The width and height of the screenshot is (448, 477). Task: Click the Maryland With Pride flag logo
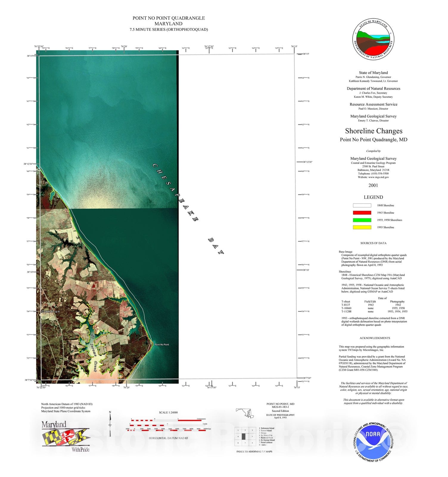66,436
